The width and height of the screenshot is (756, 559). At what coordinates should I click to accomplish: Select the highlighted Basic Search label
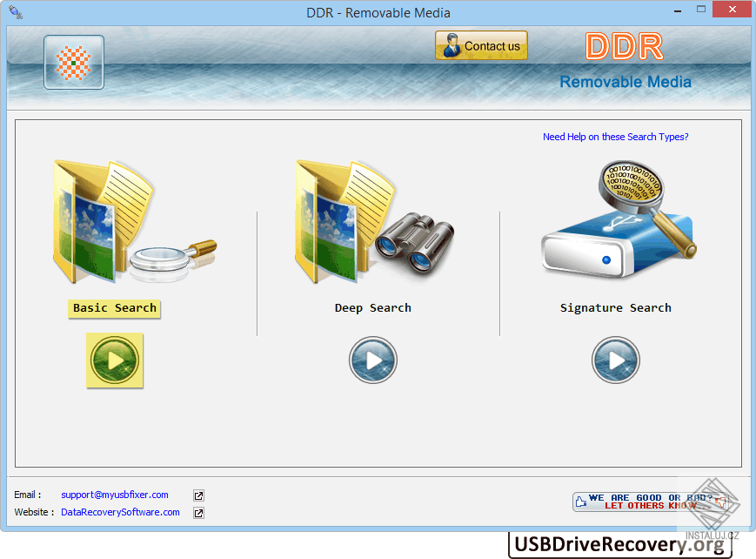pos(114,308)
